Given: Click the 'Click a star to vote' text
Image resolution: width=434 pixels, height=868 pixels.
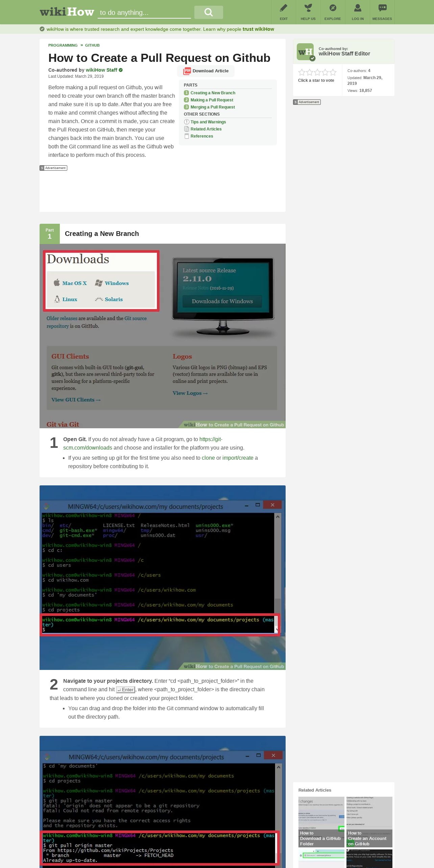Looking at the screenshot, I should [x=316, y=80].
